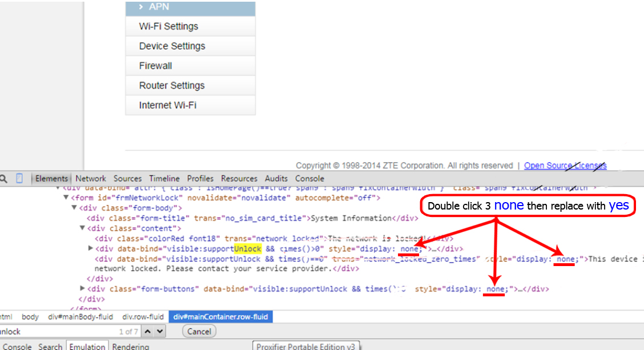Focus the DevTools search input field
This screenshot has height=350, width=644.
(x=70, y=332)
